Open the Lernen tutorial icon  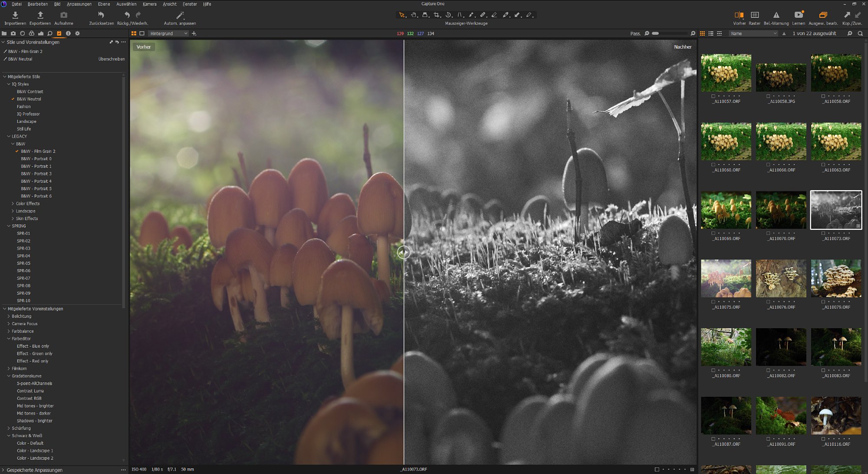point(799,15)
